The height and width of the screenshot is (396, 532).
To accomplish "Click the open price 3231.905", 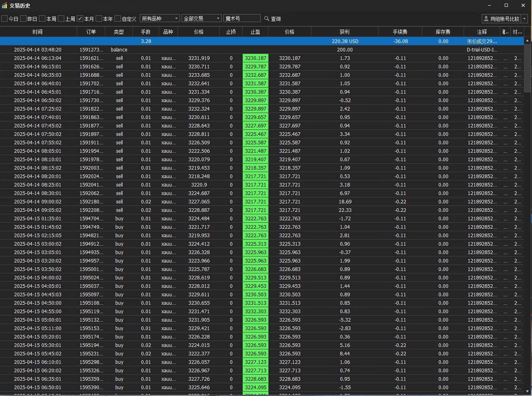I will [199, 320].
